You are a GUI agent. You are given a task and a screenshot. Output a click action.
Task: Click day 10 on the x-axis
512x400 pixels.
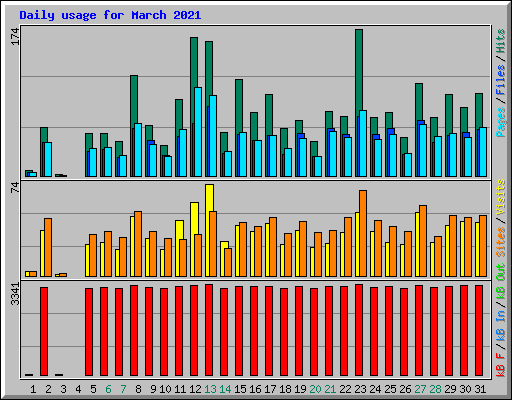tap(165, 389)
